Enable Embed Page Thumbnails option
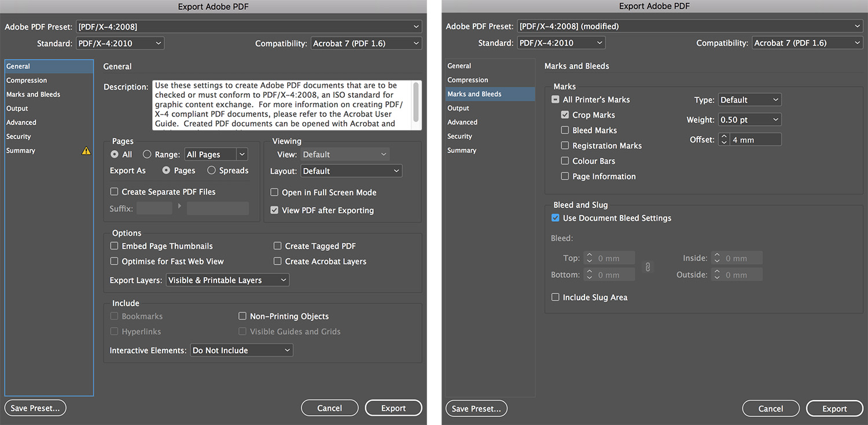This screenshot has width=868, height=425. [x=115, y=246]
